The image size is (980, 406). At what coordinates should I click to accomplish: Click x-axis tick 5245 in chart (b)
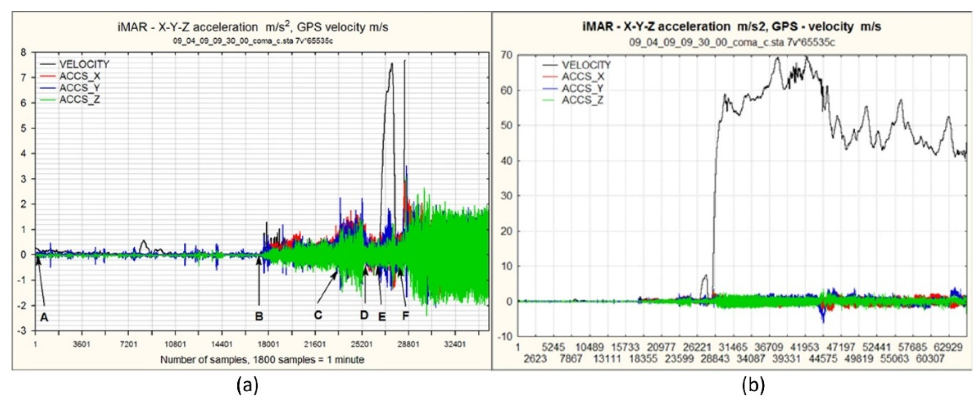click(x=554, y=347)
